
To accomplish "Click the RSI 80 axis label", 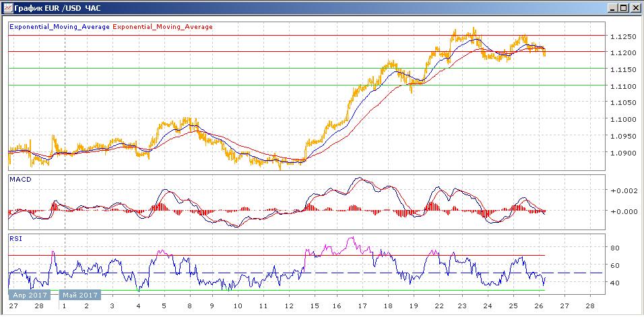I will click(x=616, y=248).
